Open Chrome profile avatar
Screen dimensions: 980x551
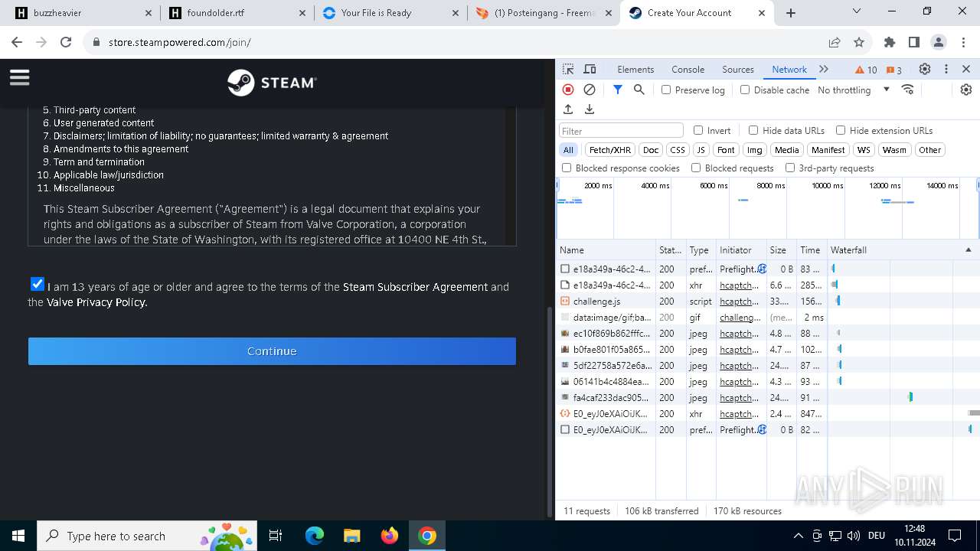939,42
